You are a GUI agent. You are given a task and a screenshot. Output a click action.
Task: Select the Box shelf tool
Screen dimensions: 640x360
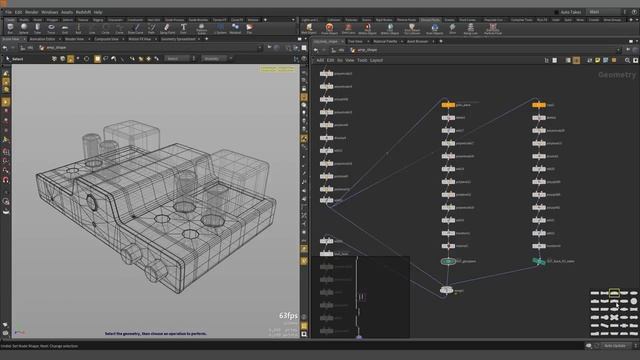point(10,29)
